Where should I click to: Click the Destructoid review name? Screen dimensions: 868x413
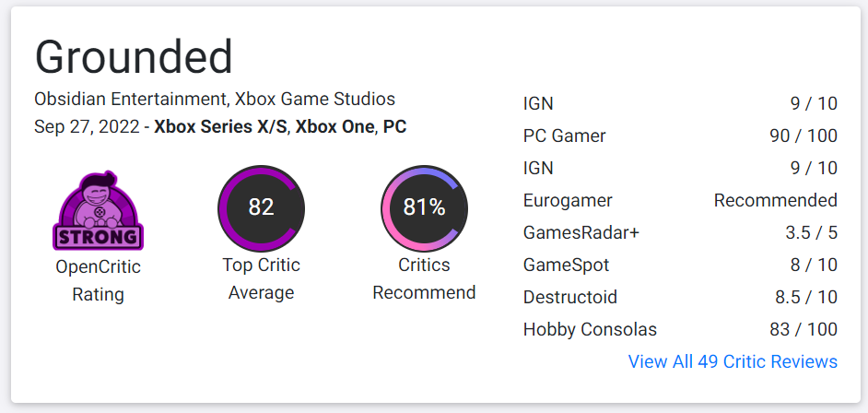569,297
